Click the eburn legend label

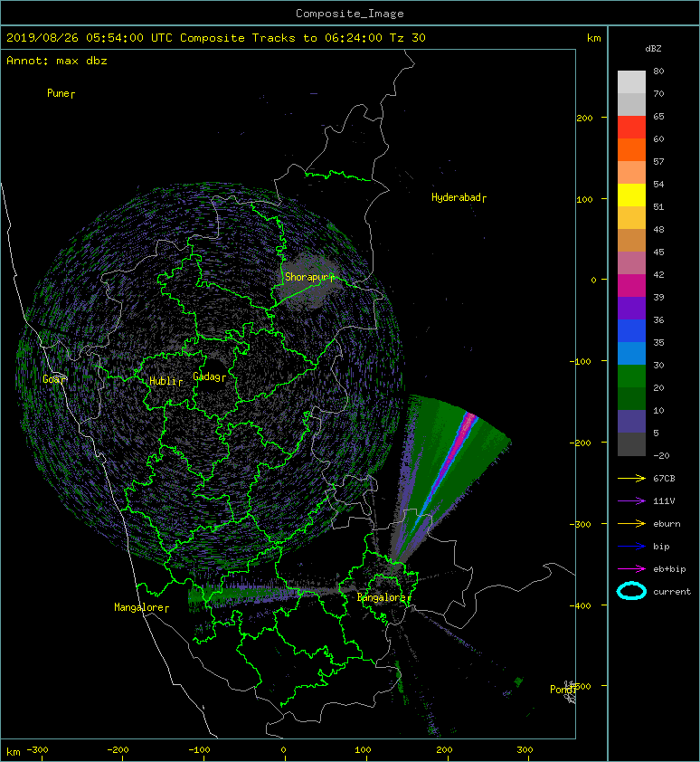[667, 524]
